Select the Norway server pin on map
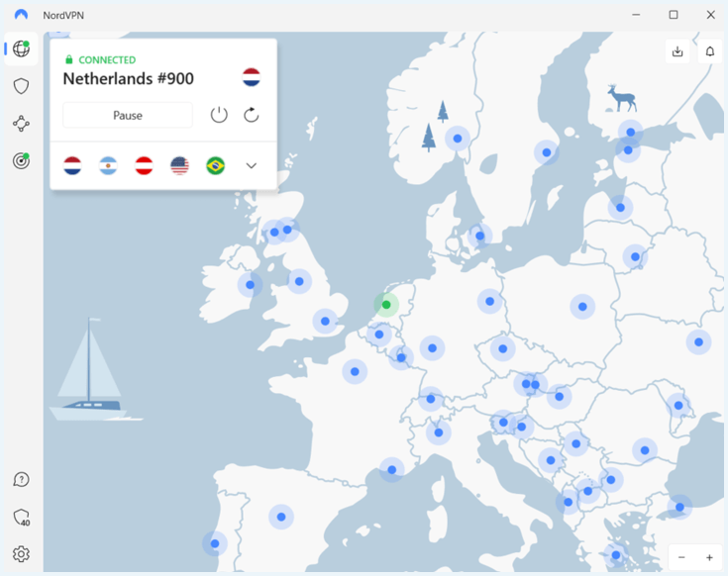The image size is (728, 576). coord(458,139)
